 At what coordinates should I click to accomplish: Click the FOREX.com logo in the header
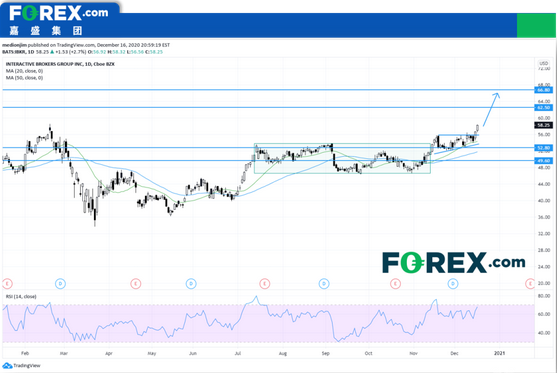tap(59, 21)
